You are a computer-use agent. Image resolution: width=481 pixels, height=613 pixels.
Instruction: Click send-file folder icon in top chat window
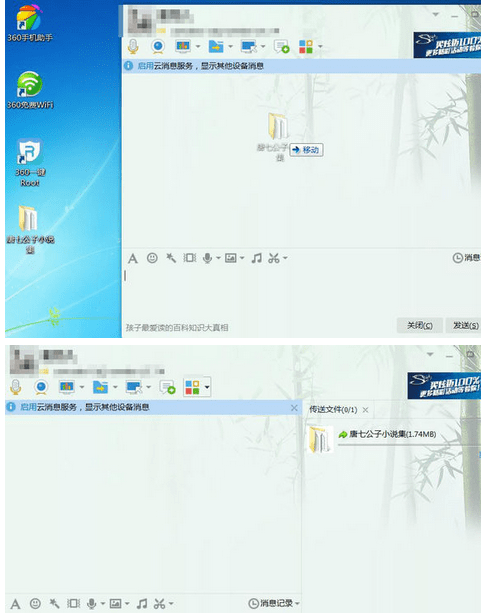[x=216, y=47]
